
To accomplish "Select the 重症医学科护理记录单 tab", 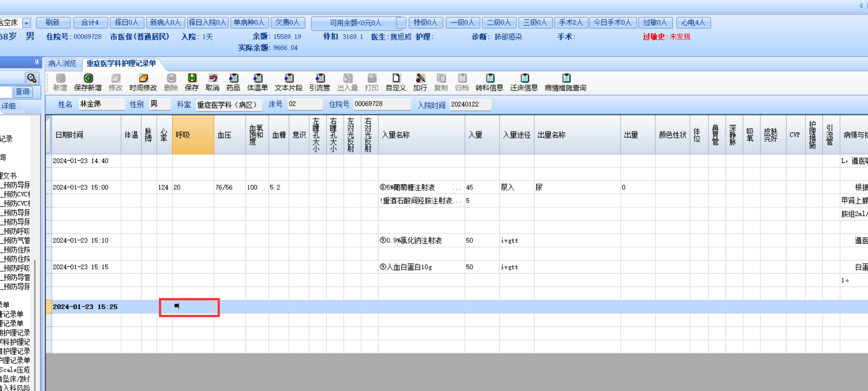I will pyautogui.click(x=121, y=63).
